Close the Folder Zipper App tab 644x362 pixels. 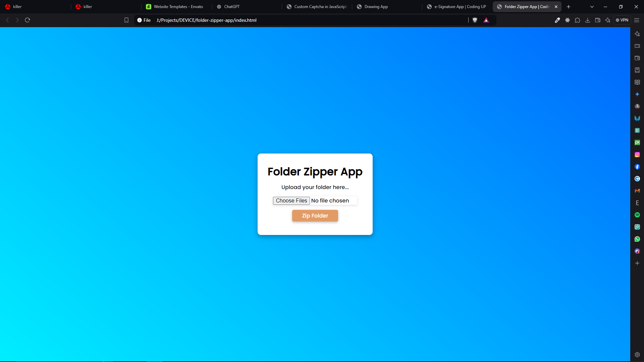[556, 7]
